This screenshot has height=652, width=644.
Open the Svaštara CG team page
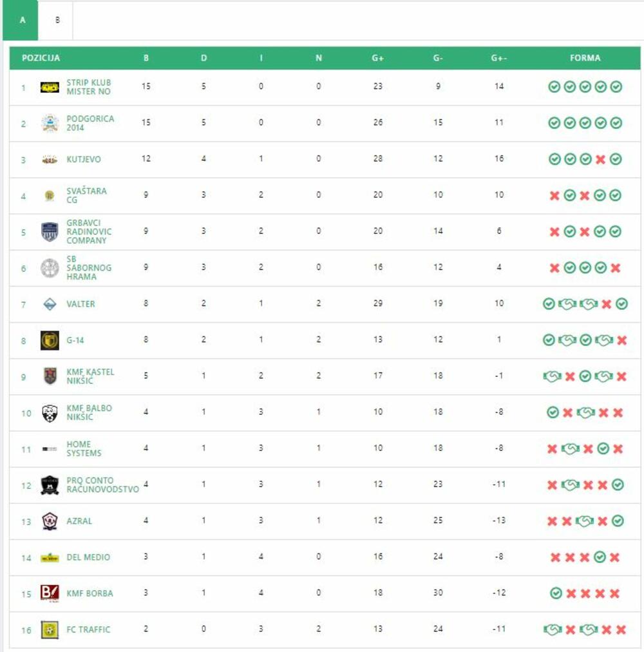(86, 195)
